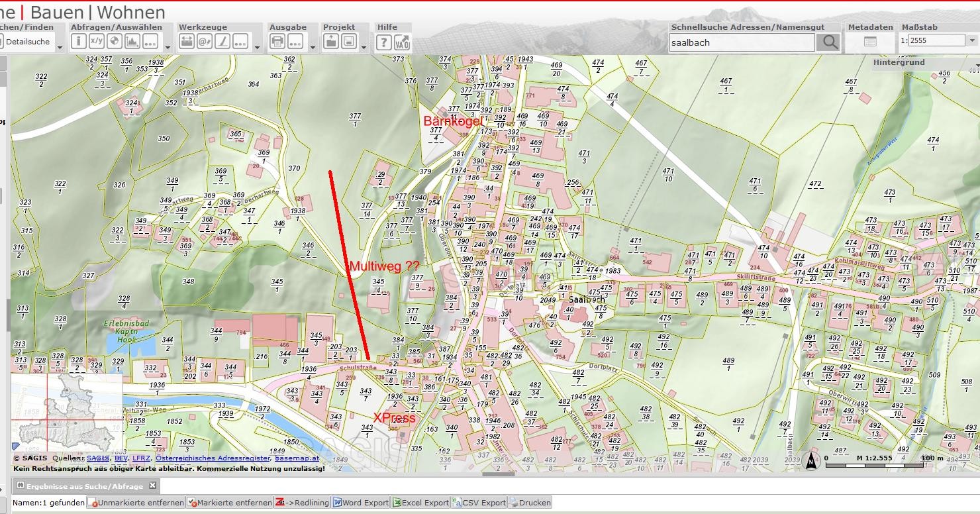Screen dimensions: 980x514
Task: Close the Ergebnisse aus Suche/Abfrage tab
Action: pyautogui.click(x=152, y=486)
